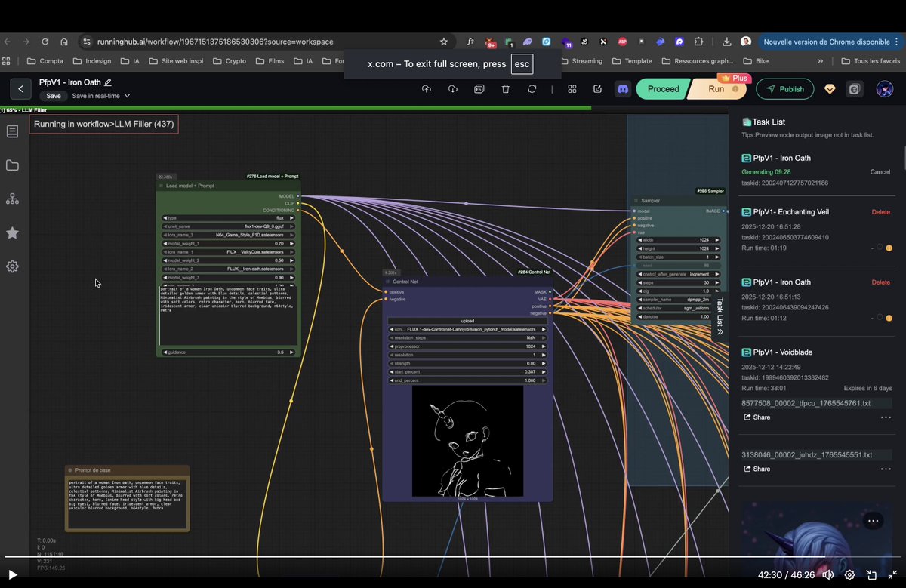Click the orange info icon for Iron Oath 16:51:13 task
Viewport: 906px width, 588px height.
889,318
